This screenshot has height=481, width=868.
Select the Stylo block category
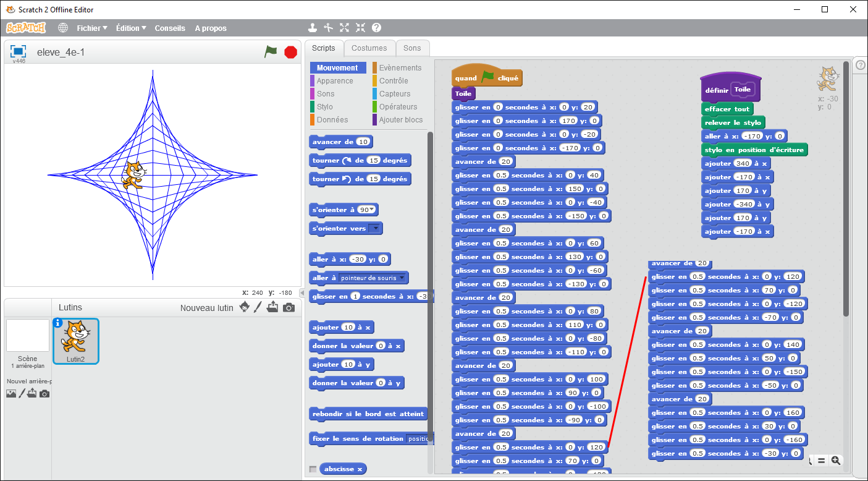pyautogui.click(x=324, y=107)
